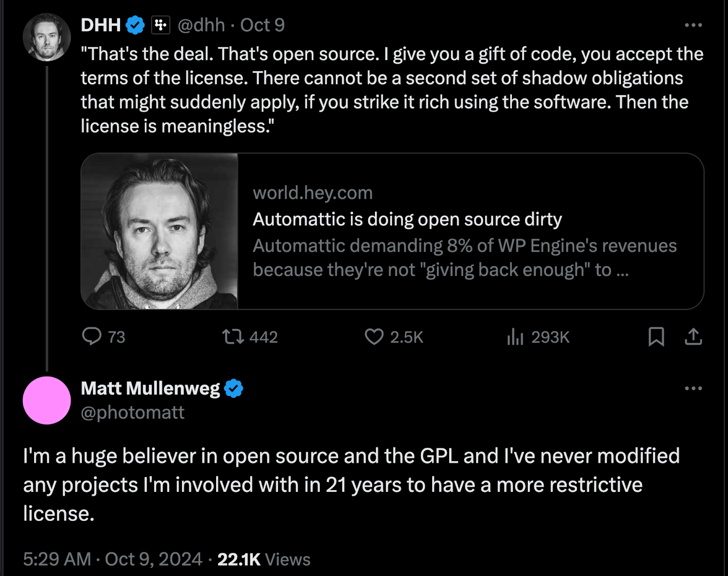Share the DHH tweet
This screenshot has height=576, width=728.
point(693,337)
